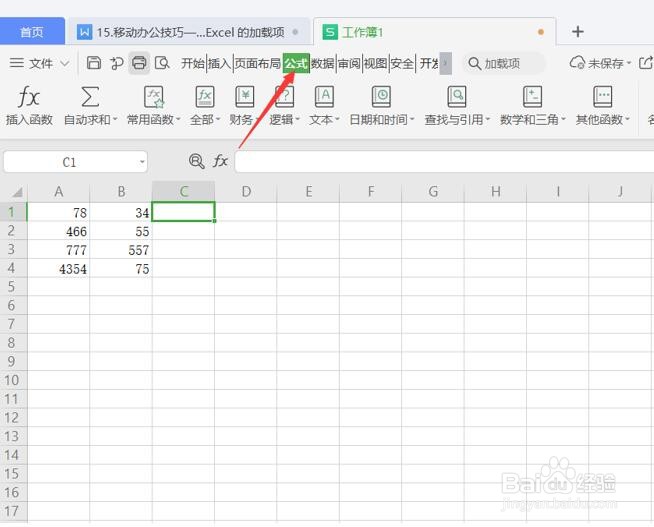Switch to the 插入 ribbon tab

click(219, 63)
